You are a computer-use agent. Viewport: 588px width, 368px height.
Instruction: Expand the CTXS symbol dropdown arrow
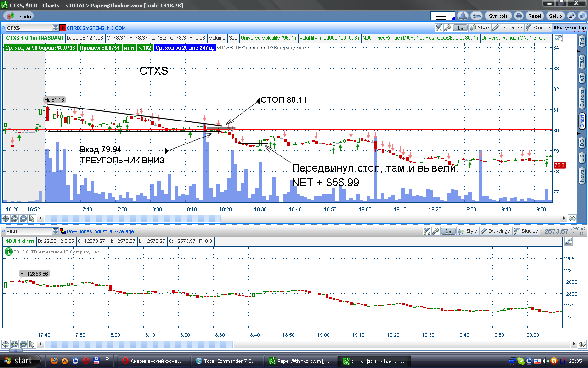click(56, 28)
